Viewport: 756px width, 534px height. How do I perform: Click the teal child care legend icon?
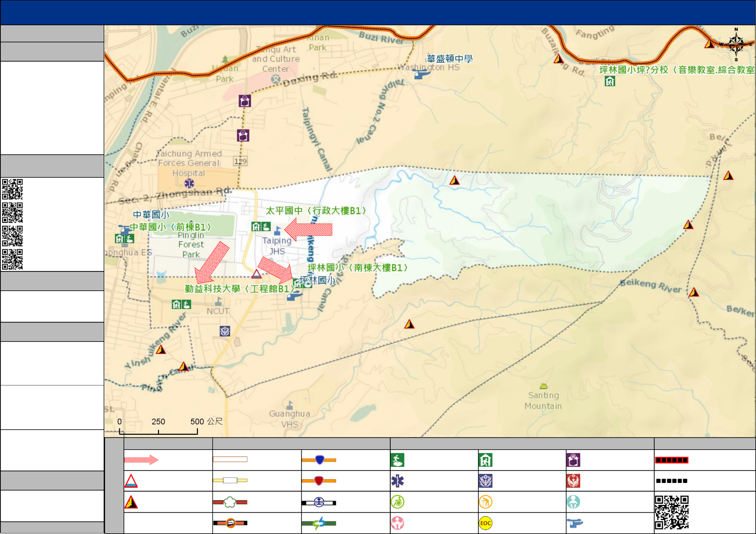tap(573, 502)
